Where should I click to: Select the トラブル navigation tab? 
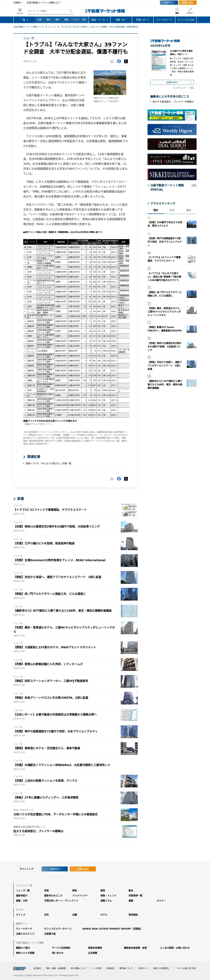(x=75, y=20)
